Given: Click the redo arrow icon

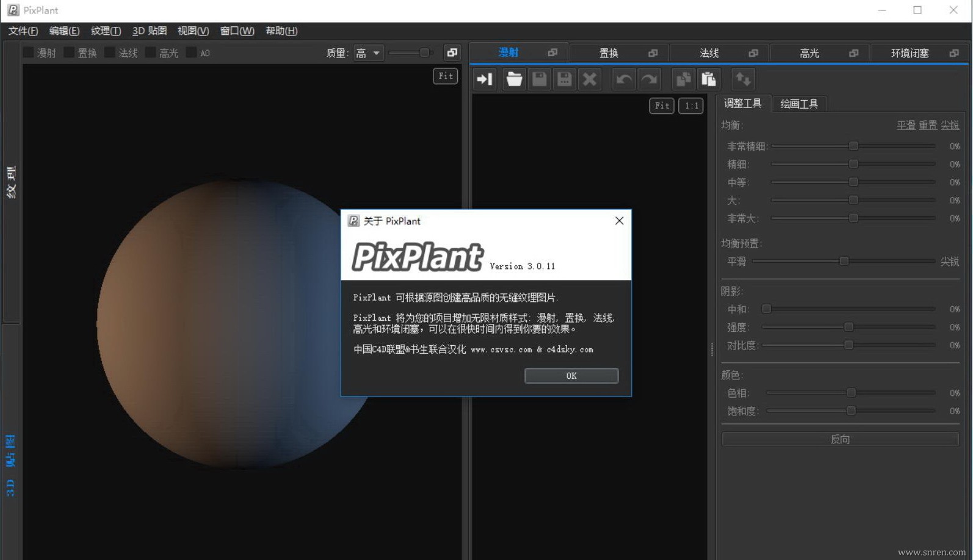Looking at the screenshot, I should coord(649,79).
